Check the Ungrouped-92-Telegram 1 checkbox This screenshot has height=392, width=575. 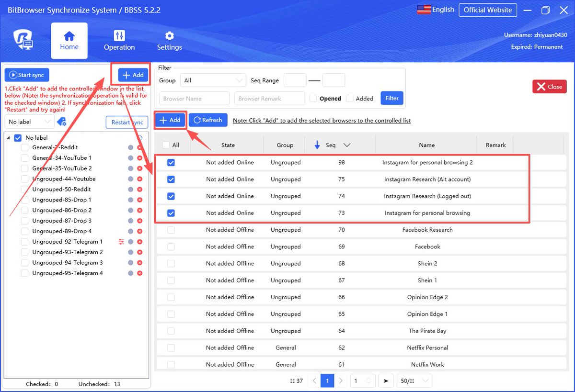[24, 242]
